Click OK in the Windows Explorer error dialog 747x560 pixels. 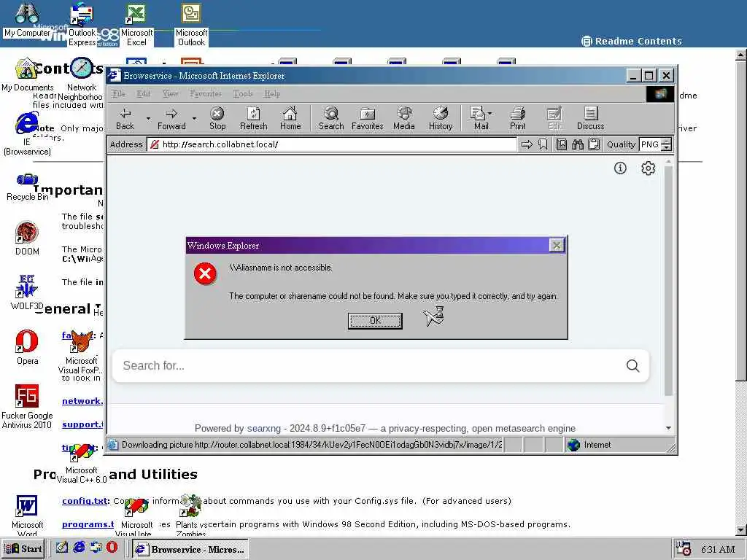coord(375,321)
